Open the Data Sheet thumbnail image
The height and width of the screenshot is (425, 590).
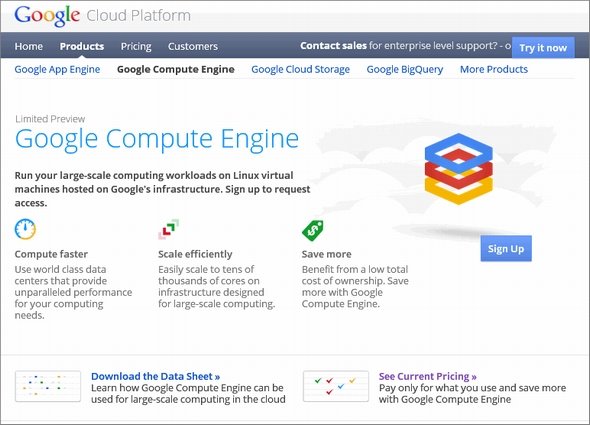coord(48,386)
